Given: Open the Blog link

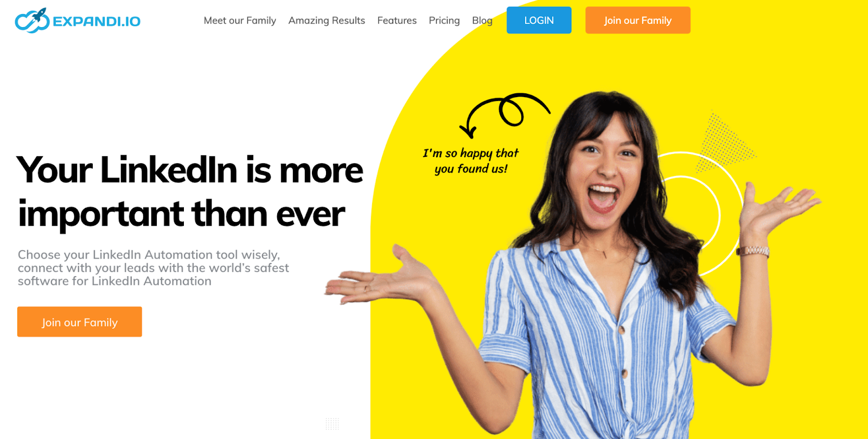Looking at the screenshot, I should pos(482,21).
